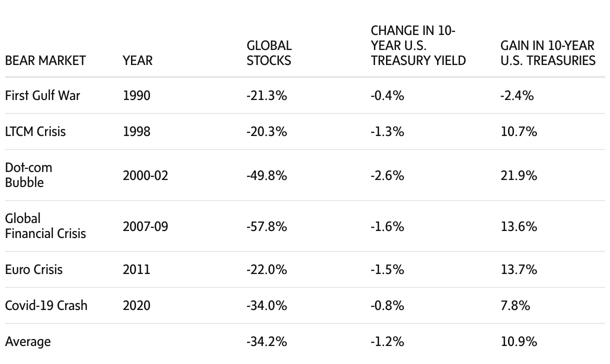Select the Covid-19 Crash row label
The height and width of the screenshot is (364, 610).
(x=46, y=305)
